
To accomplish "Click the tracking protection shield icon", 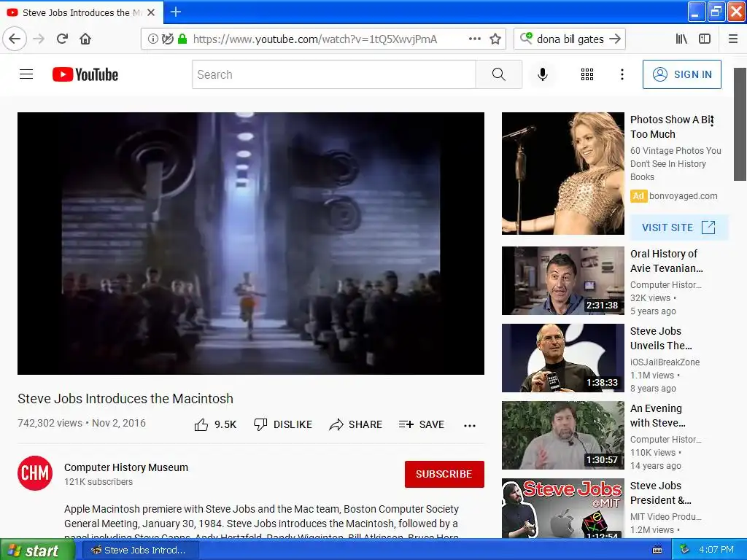I will point(167,39).
